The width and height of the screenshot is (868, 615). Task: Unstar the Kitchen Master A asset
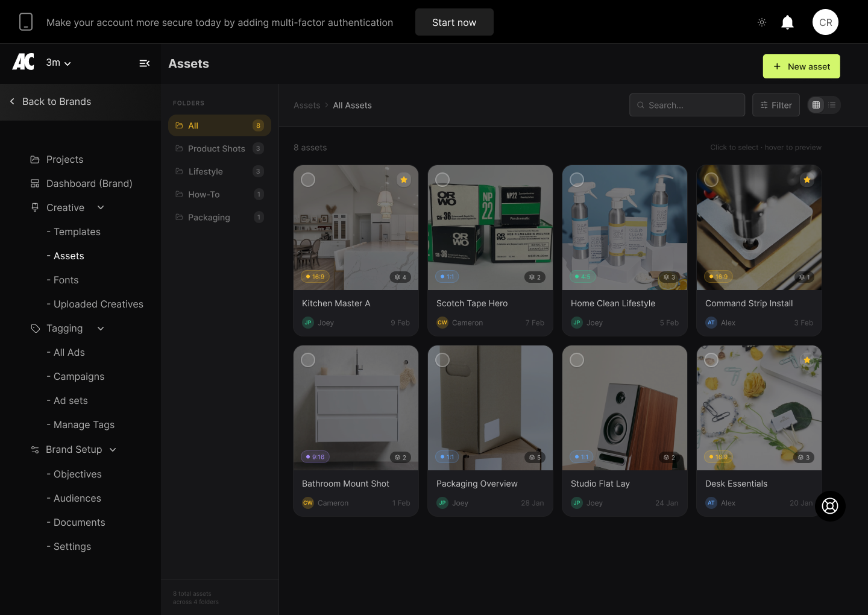coord(404,180)
